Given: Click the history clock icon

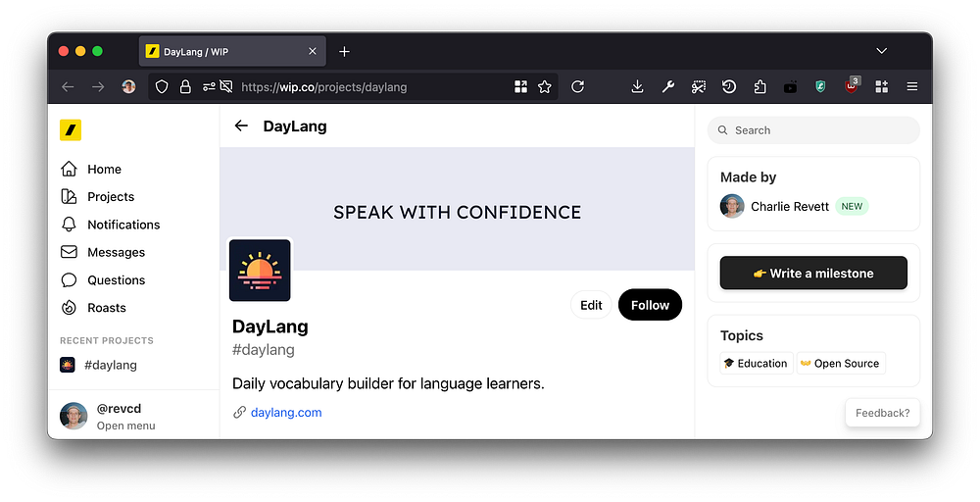Looking at the screenshot, I should (729, 87).
